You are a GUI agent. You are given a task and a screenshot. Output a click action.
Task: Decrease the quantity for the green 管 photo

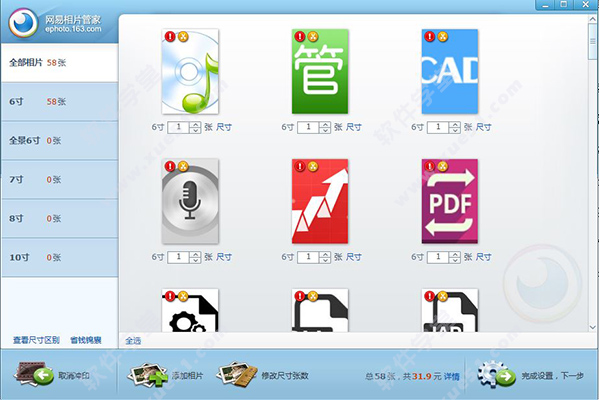click(325, 130)
